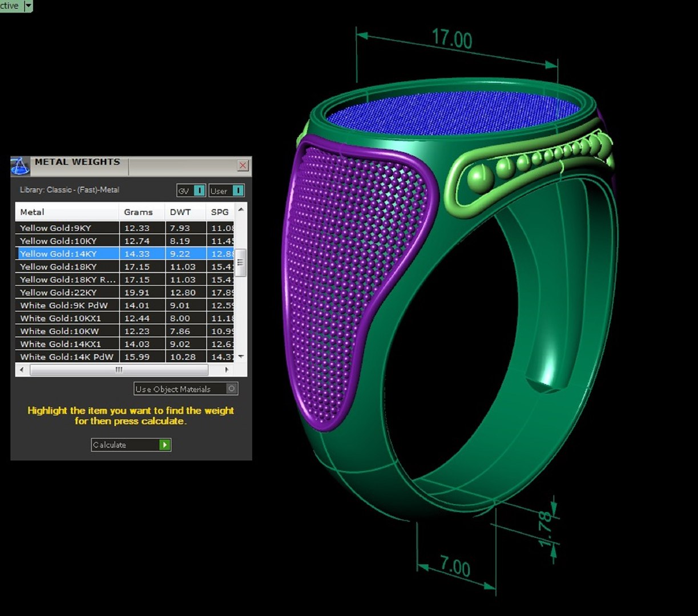This screenshot has width=698, height=616.
Task: Close the Metal Weights panel
Action: click(243, 165)
